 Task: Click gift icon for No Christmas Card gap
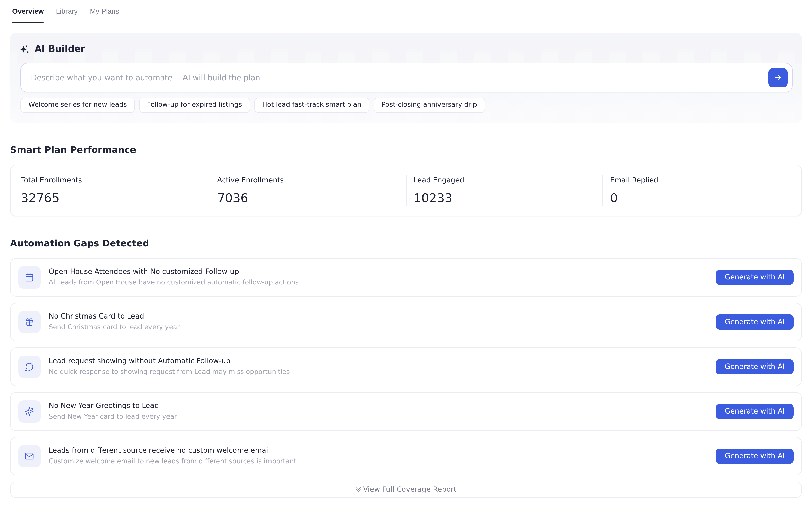29,322
